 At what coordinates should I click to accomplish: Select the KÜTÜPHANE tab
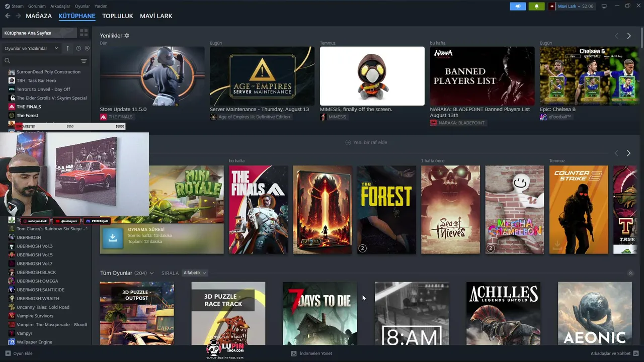77,16
